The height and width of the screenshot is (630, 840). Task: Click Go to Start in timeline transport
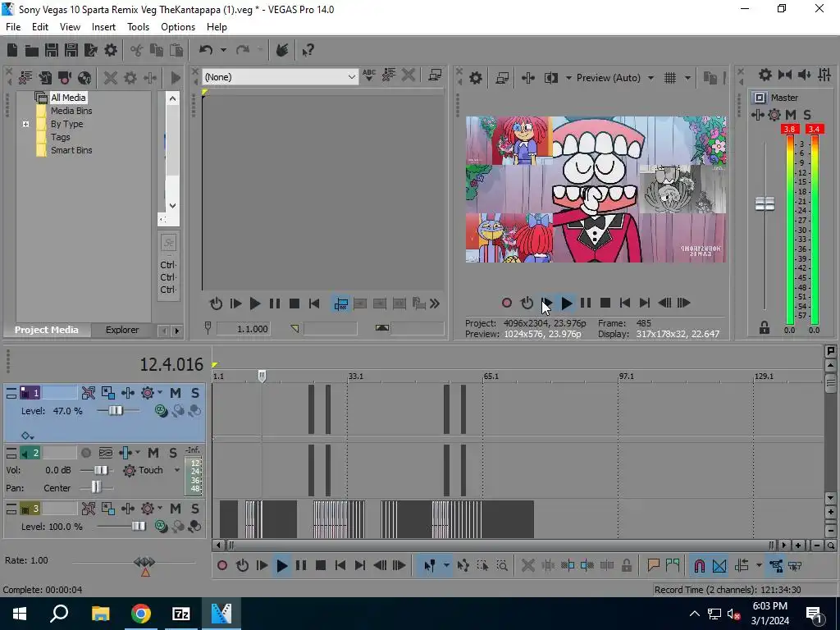tap(340, 566)
